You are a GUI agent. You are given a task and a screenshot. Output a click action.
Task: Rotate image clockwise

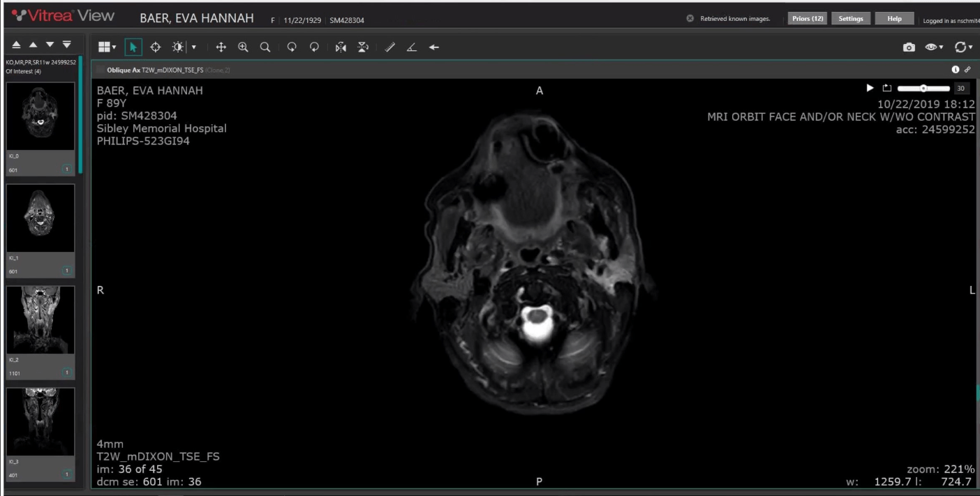[x=314, y=47]
